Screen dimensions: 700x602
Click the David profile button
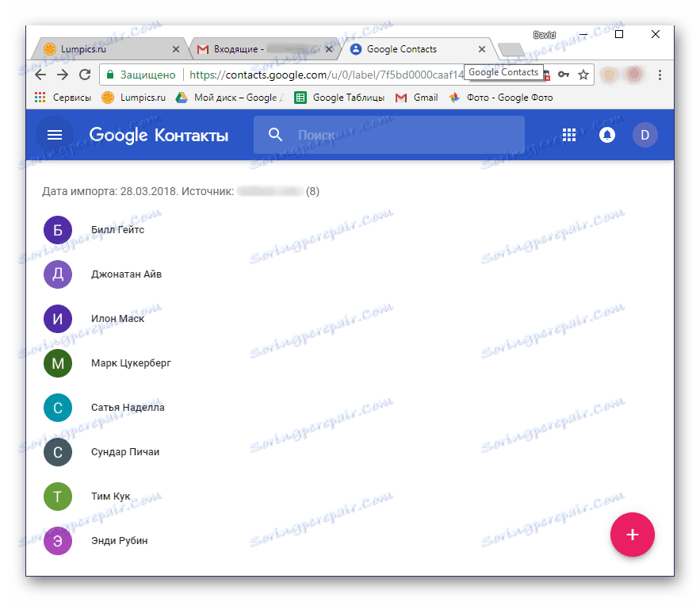[544, 35]
